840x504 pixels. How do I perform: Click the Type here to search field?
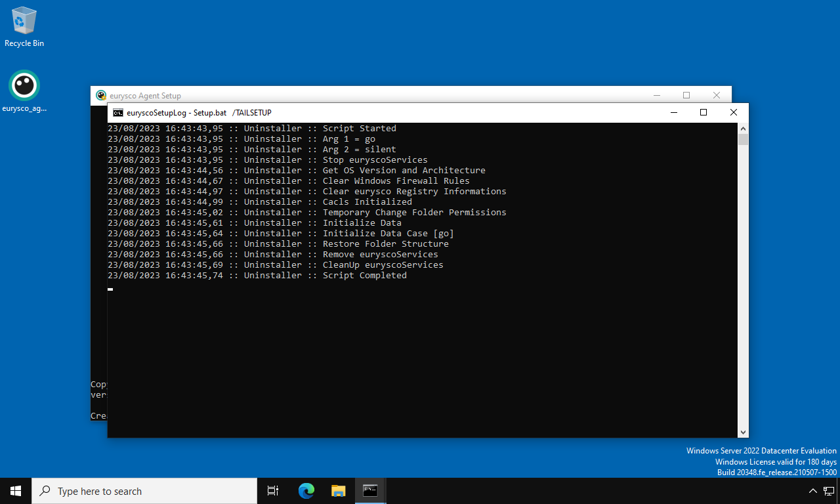pos(144,491)
